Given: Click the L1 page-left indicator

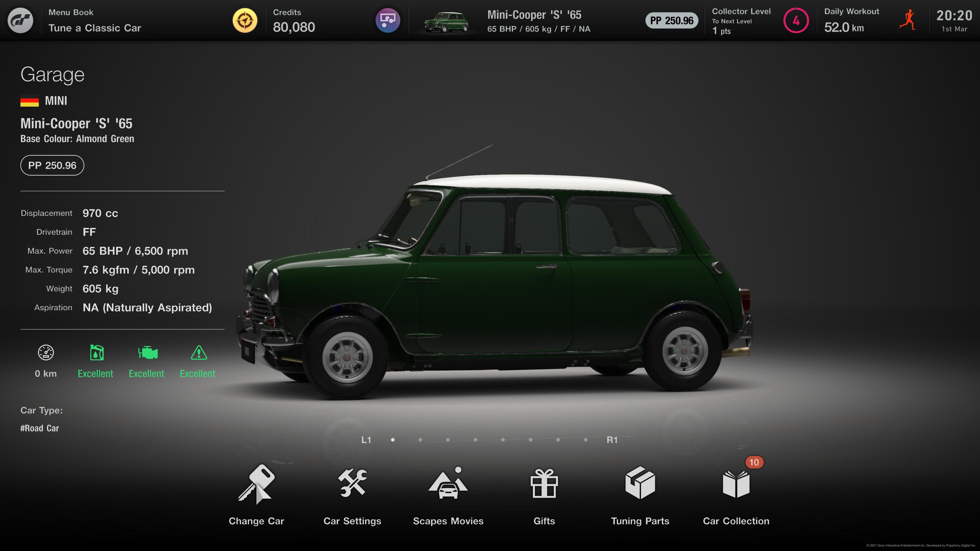Looking at the screenshot, I should (x=366, y=440).
